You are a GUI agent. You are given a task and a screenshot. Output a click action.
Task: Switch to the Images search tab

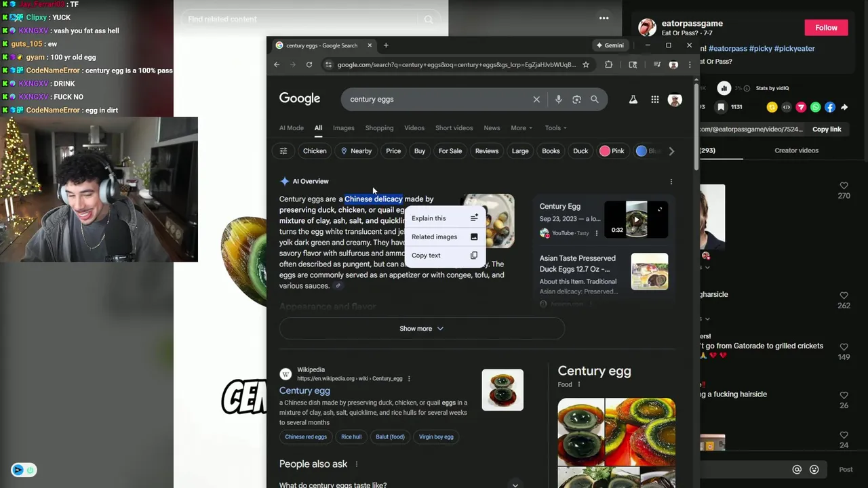[x=343, y=128]
